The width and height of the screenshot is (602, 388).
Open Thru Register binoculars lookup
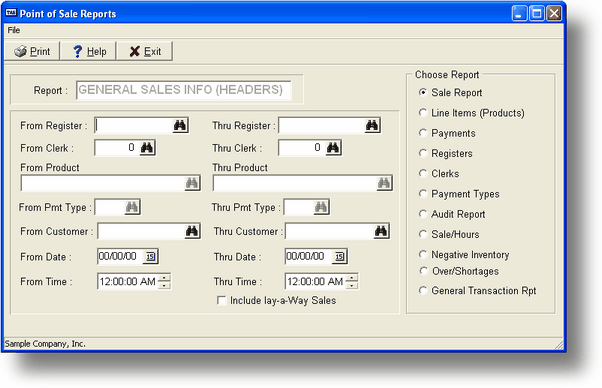[372, 125]
